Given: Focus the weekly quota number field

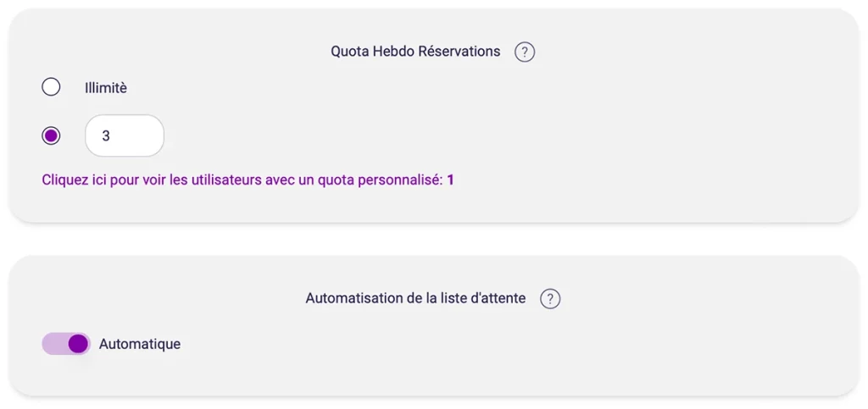Looking at the screenshot, I should tap(125, 135).
